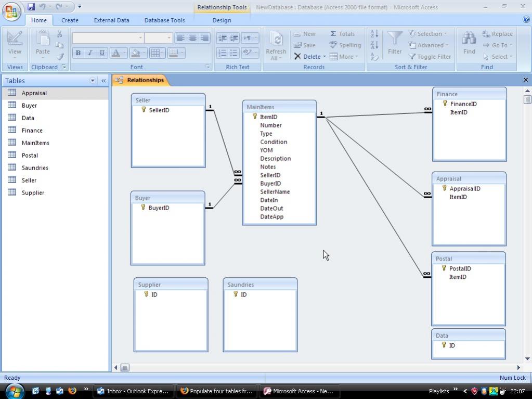Click the Office button logo

tap(11, 11)
